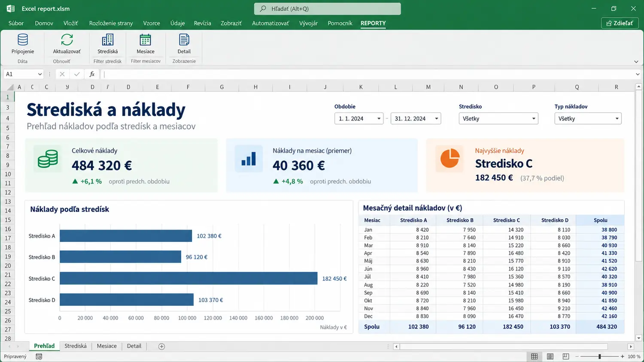Open the Vzorce ribbon tab
The height and width of the screenshot is (362, 644).
click(x=152, y=23)
